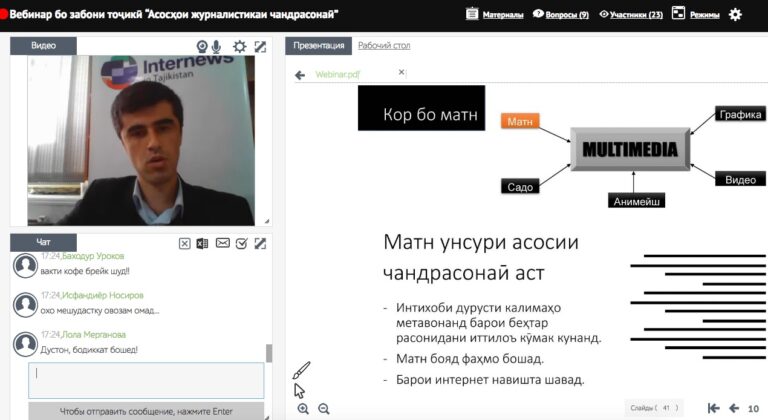Toggle the chat checkmark moderation icon

241,243
